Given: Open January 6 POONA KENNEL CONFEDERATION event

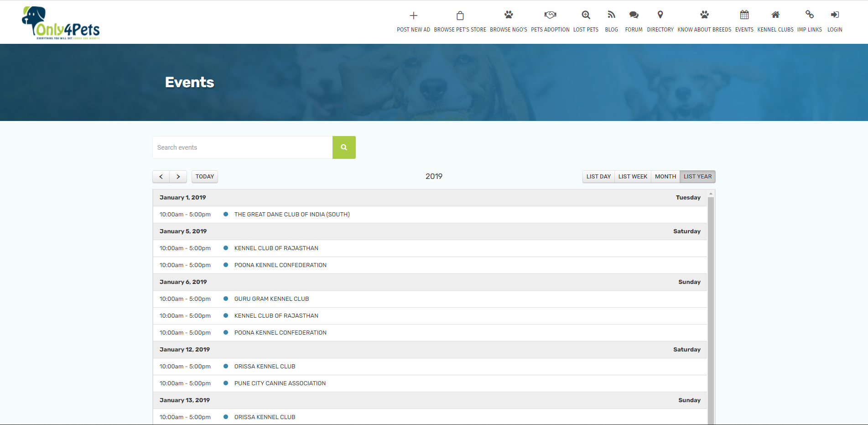Looking at the screenshot, I should click(281, 333).
